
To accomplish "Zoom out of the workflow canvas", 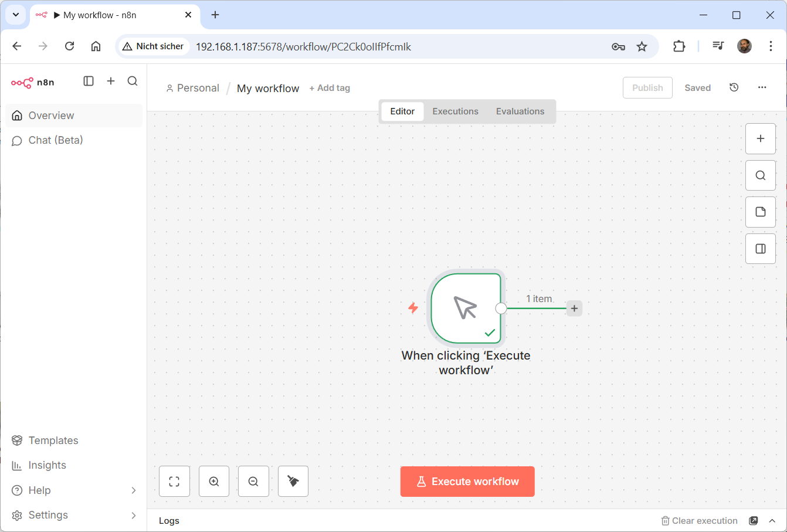I will 253,482.
